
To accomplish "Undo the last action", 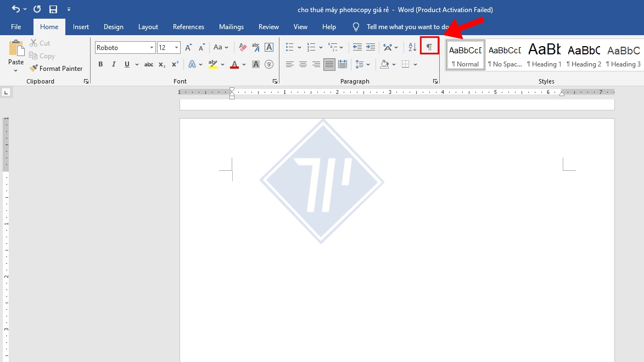I will tap(15, 9).
